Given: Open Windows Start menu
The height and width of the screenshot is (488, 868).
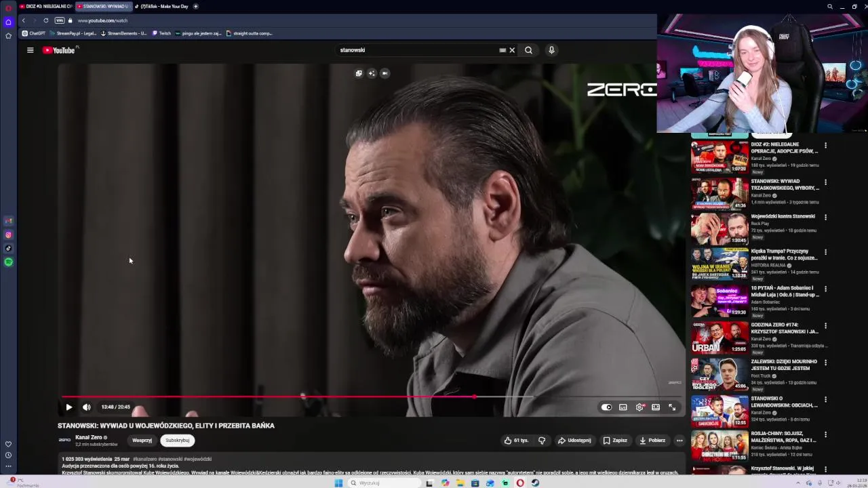Looking at the screenshot, I should coord(338,483).
